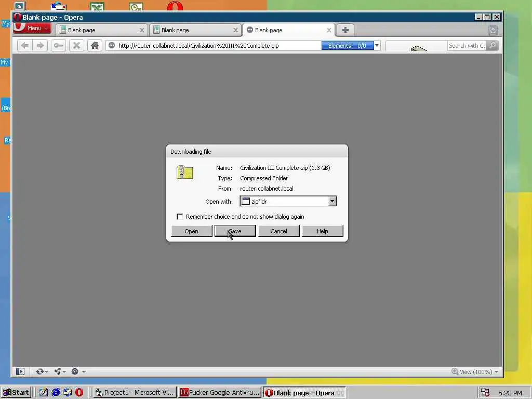Expand the Opera Unite dropdown arrow
The width and height of the screenshot is (532, 399).
[64, 372]
